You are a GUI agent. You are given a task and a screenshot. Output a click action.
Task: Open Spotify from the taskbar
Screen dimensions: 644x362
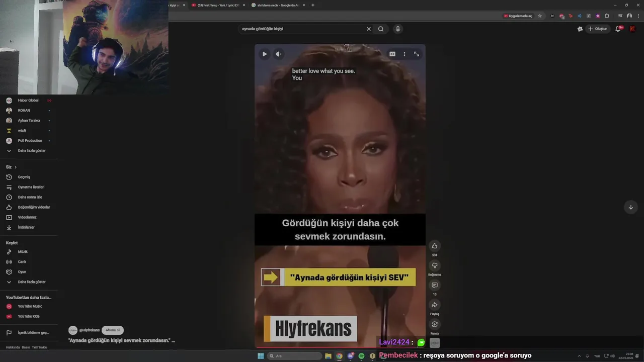[361, 356]
